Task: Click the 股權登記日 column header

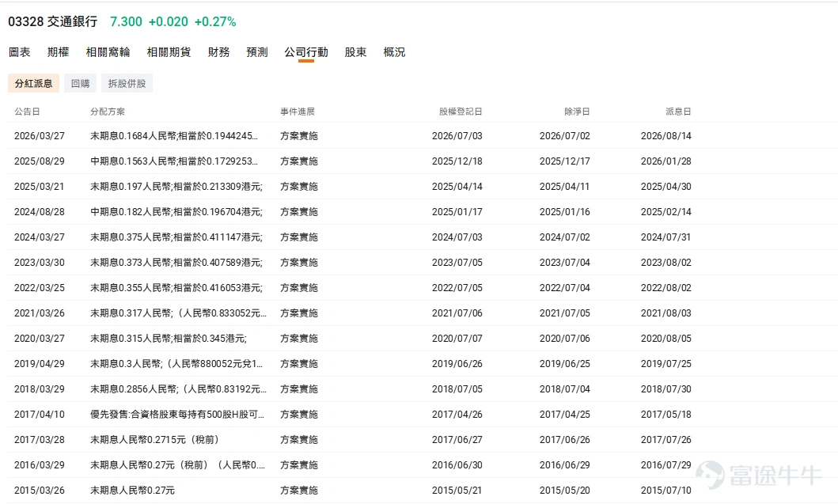Action: point(461,112)
